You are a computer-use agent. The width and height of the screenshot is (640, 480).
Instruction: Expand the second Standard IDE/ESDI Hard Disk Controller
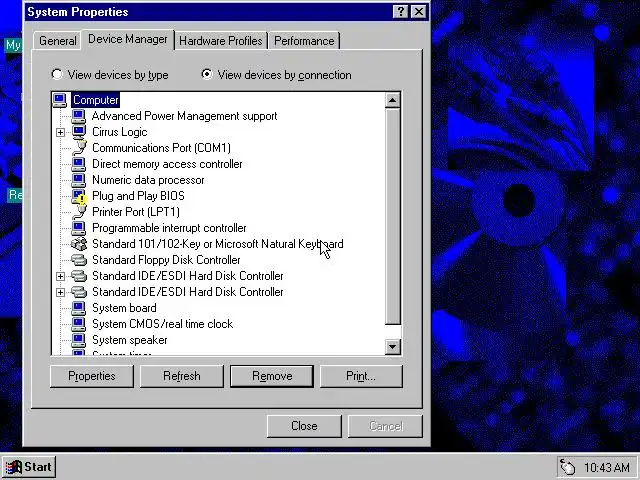coord(60,292)
